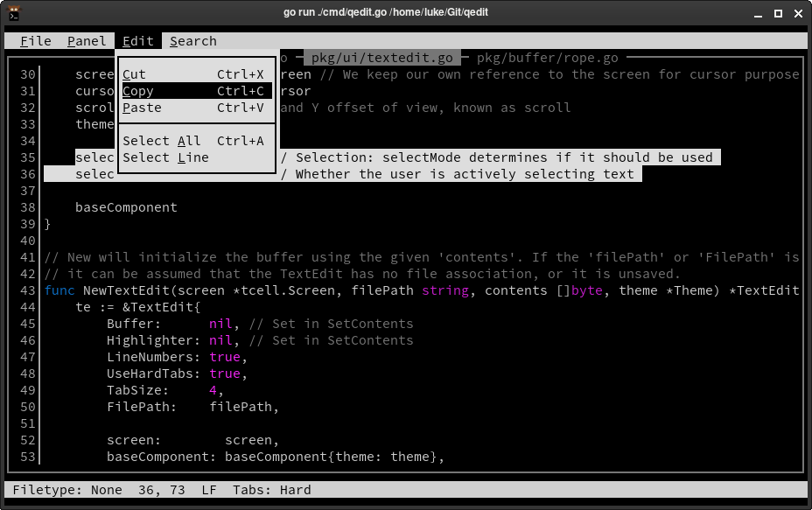Minimize the terminal window
812x510 pixels.
(x=758, y=14)
